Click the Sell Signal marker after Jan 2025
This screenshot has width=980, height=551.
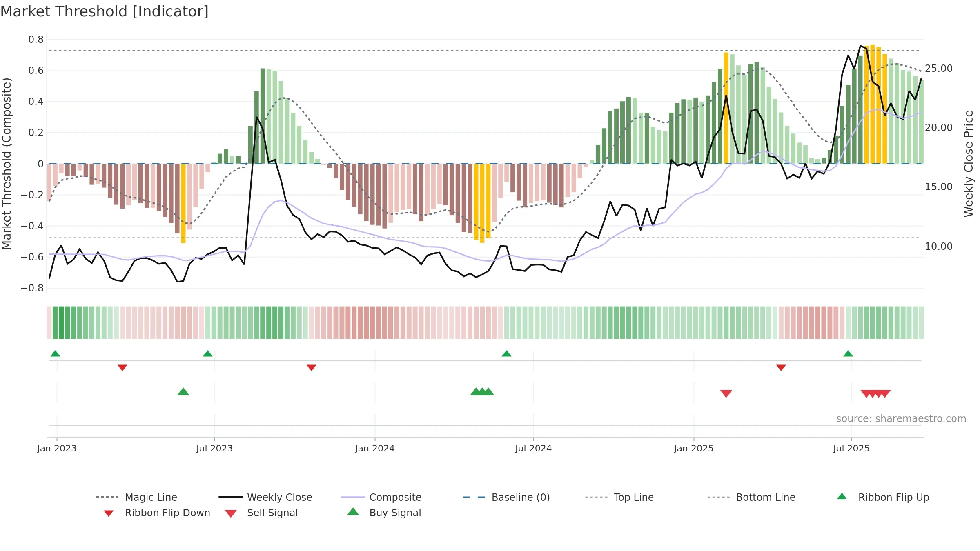pyautogui.click(x=726, y=394)
